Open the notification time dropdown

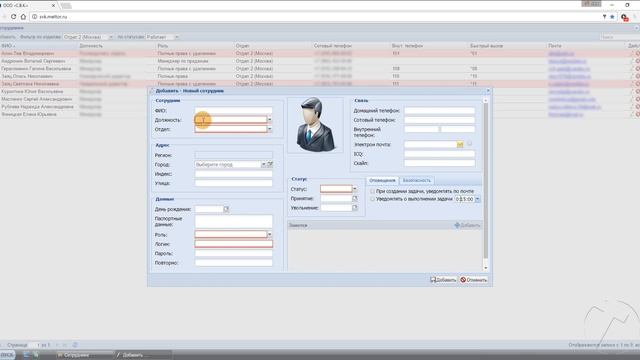478,199
